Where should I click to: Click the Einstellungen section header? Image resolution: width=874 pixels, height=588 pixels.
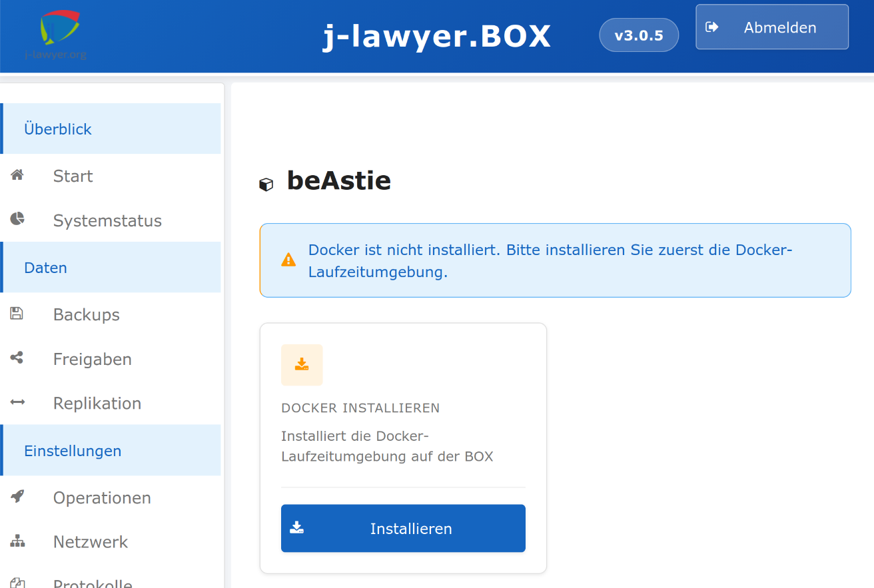(111, 450)
